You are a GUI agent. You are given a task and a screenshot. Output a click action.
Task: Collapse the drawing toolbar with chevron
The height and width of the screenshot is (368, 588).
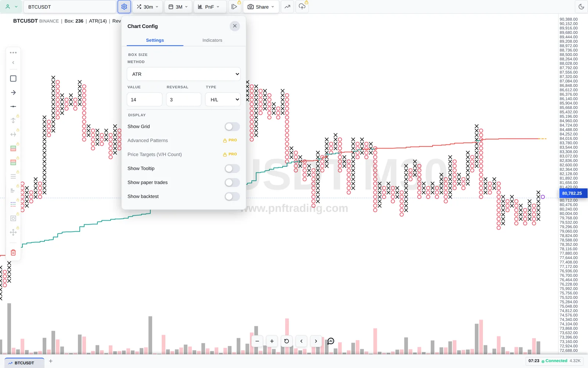point(13,63)
